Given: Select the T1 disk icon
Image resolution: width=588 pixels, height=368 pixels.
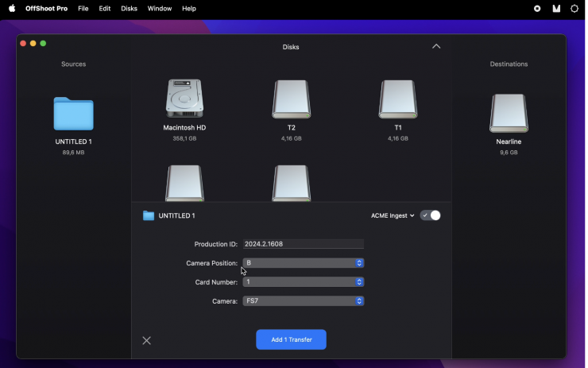Looking at the screenshot, I should pos(398,99).
